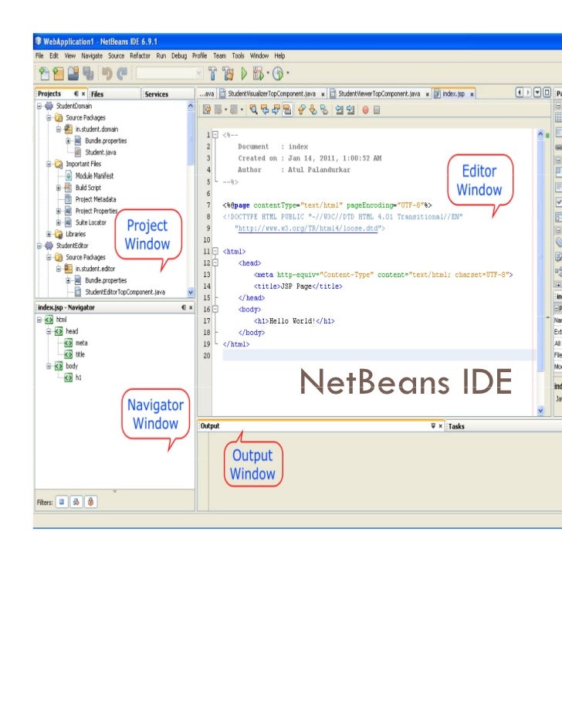Select the meta node in Navigator
562x728 pixels.
(x=81, y=343)
